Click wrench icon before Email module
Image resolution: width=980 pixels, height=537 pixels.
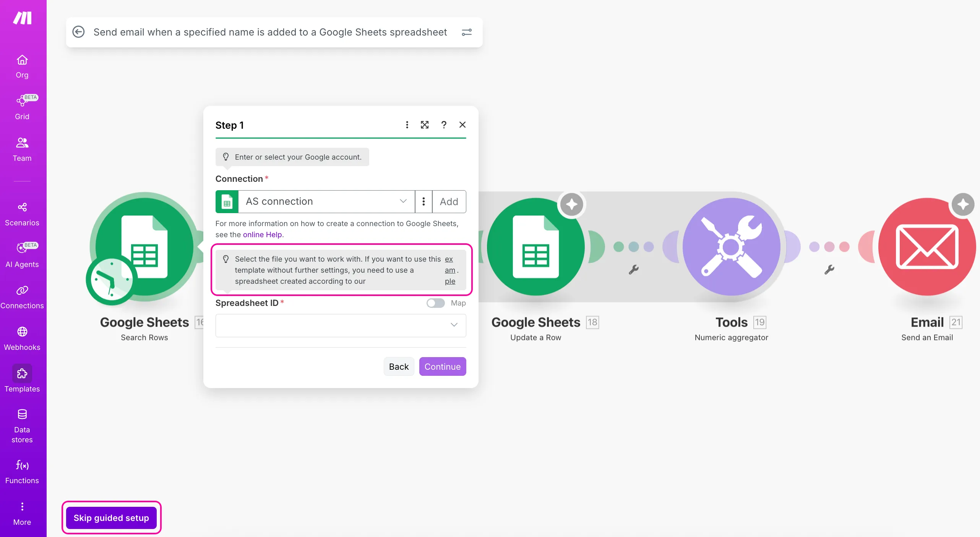click(x=829, y=270)
